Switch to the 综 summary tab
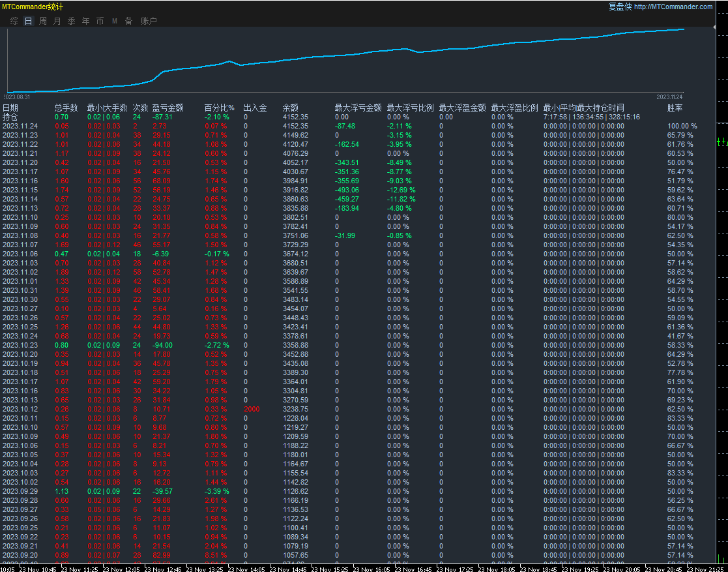The height and width of the screenshot is (572, 728). point(14,21)
